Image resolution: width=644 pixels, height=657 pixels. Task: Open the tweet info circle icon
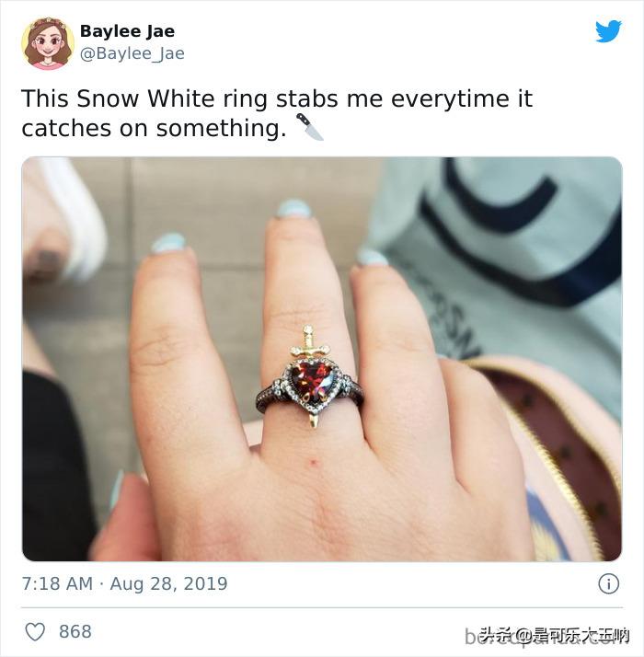click(x=608, y=583)
